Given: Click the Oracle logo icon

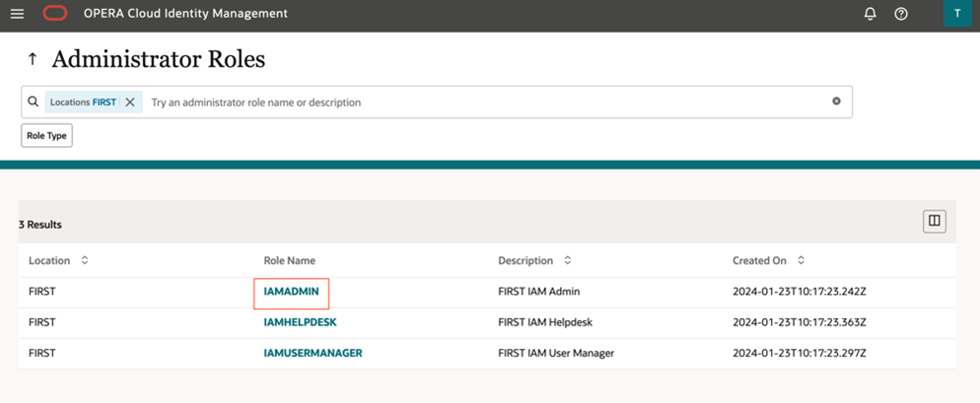Looking at the screenshot, I should 55,13.
